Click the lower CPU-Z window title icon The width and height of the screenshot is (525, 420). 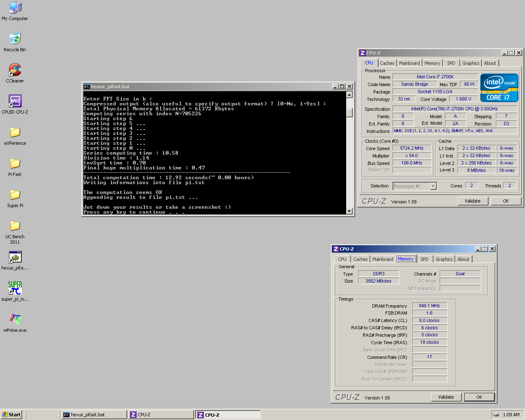click(336, 249)
